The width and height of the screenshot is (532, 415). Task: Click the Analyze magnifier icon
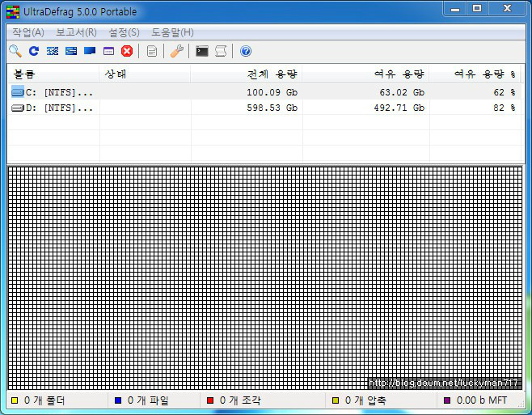point(15,51)
